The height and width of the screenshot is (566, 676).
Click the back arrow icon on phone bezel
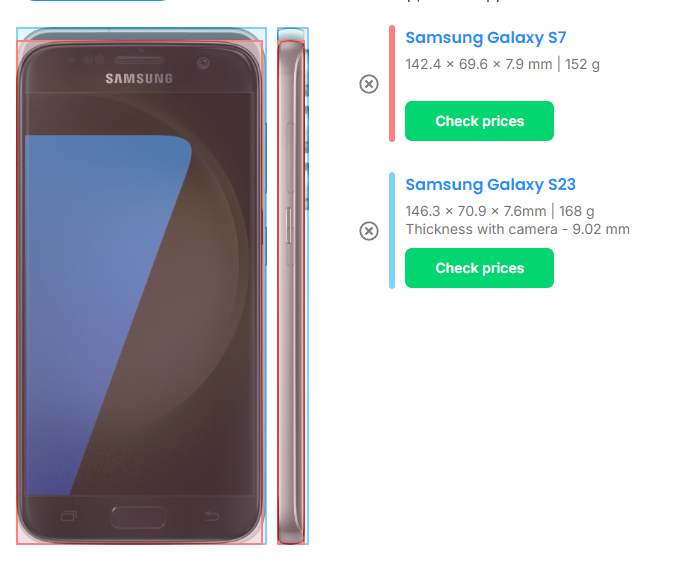point(211,516)
